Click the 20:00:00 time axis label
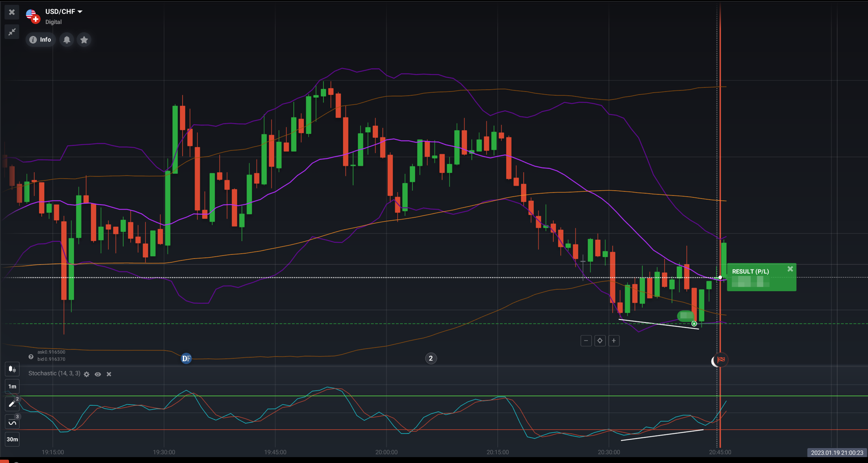Viewport: 868px width, 463px height. tap(386, 452)
